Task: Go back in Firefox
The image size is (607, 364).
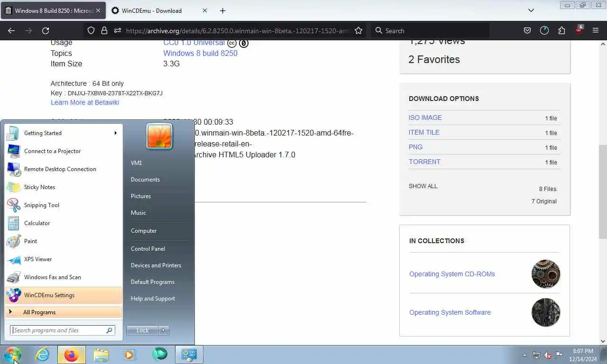Action: pyautogui.click(x=11, y=30)
